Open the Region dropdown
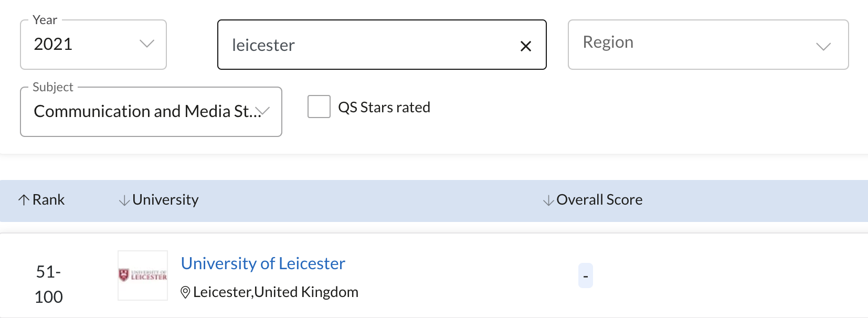868x318 pixels. coord(708,45)
